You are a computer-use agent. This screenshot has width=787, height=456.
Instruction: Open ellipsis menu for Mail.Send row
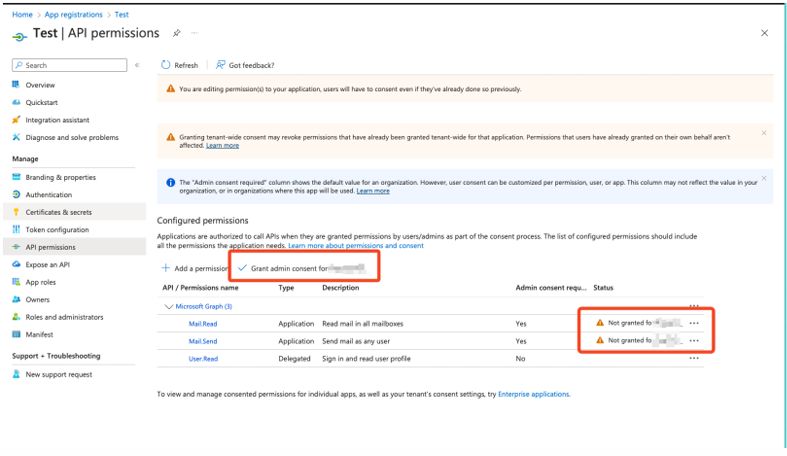pos(694,341)
